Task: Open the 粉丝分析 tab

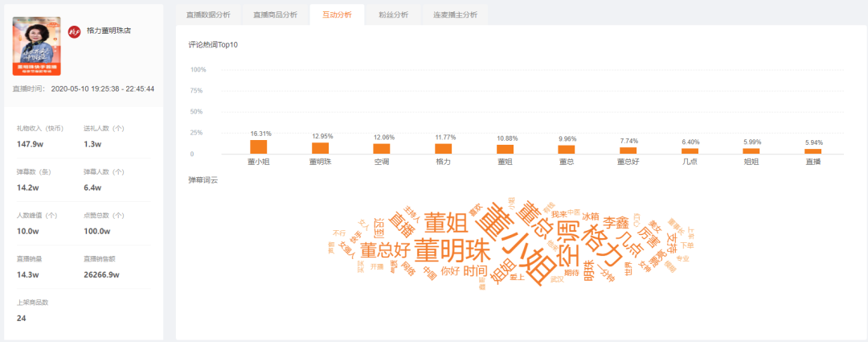Action: point(392,14)
